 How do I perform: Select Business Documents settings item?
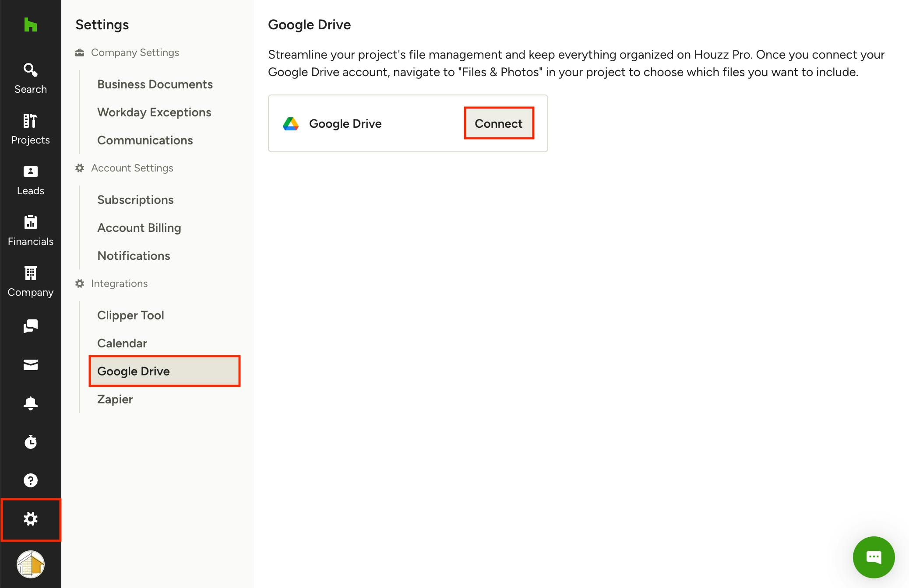pyautogui.click(x=155, y=84)
